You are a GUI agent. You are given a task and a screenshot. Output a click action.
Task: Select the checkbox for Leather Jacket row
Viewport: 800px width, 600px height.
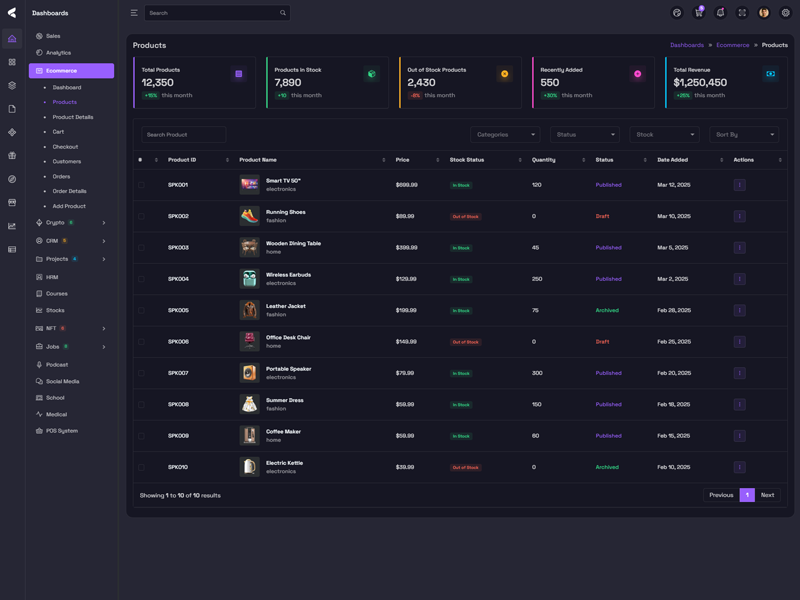pos(141,310)
